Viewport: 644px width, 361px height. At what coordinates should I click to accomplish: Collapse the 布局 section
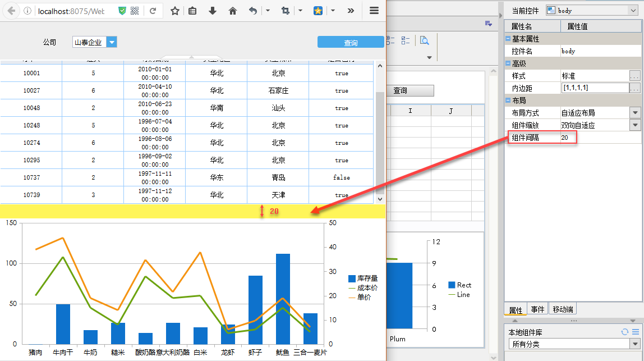coord(508,100)
